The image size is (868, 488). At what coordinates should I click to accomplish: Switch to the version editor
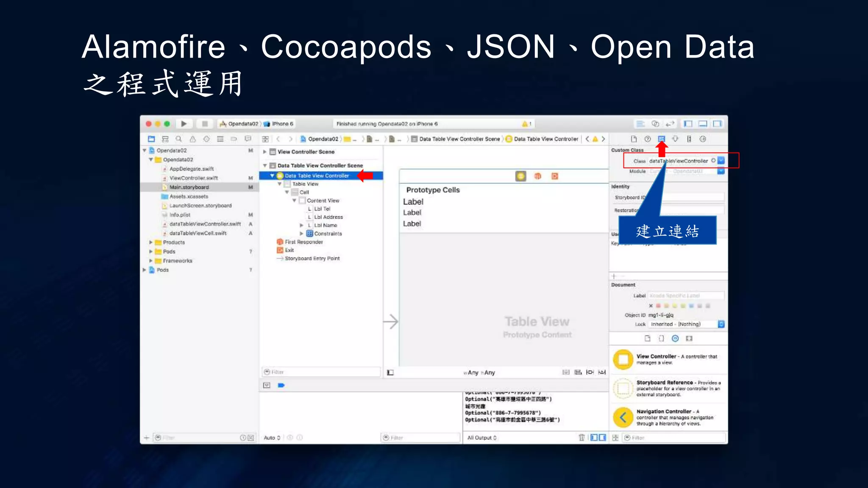point(670,124)
